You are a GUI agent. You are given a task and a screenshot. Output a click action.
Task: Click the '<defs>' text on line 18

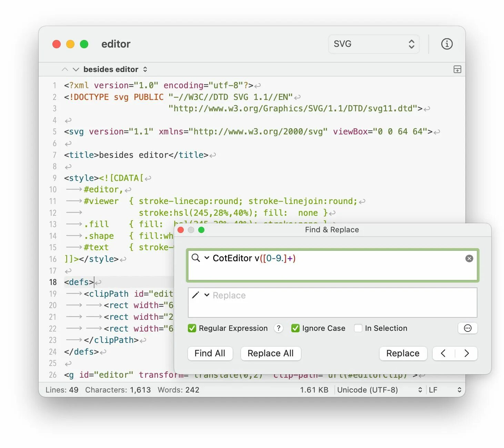click(x=79, y=282)
